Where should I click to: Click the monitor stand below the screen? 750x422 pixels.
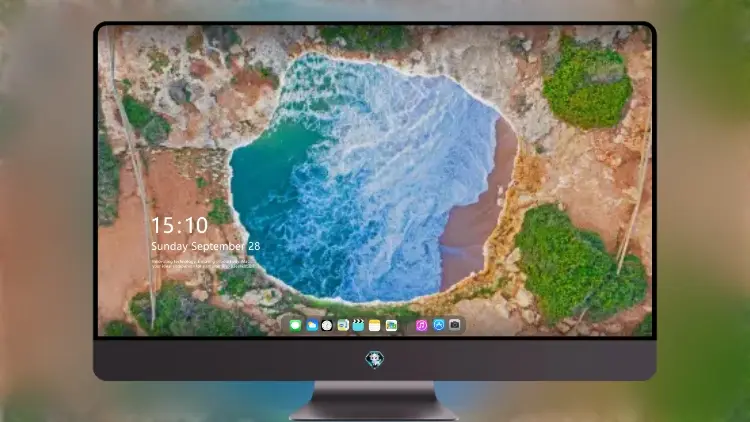click(x=375, y=400)
